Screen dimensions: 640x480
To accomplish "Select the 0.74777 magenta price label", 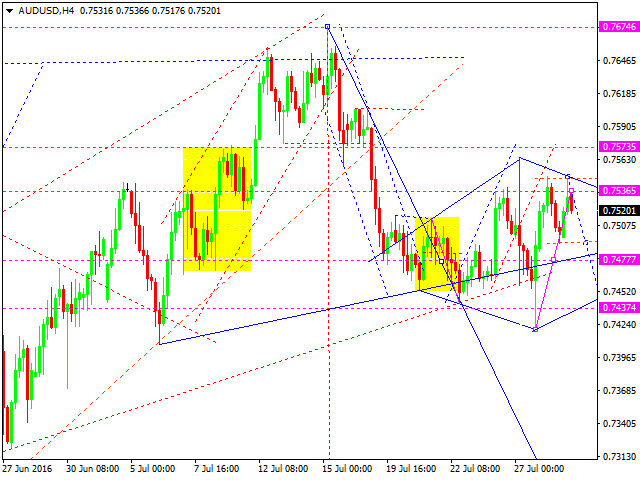I will pyautogui.click(x=619, y=260).
